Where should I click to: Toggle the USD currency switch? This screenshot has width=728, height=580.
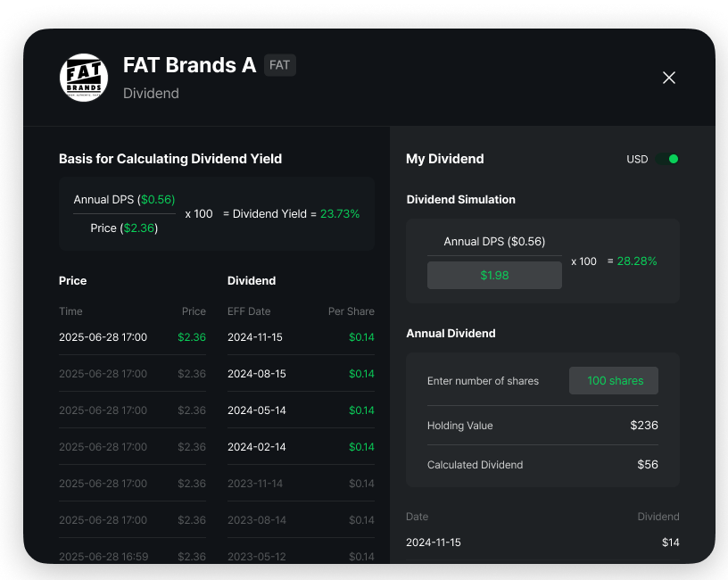coord(667,160)
